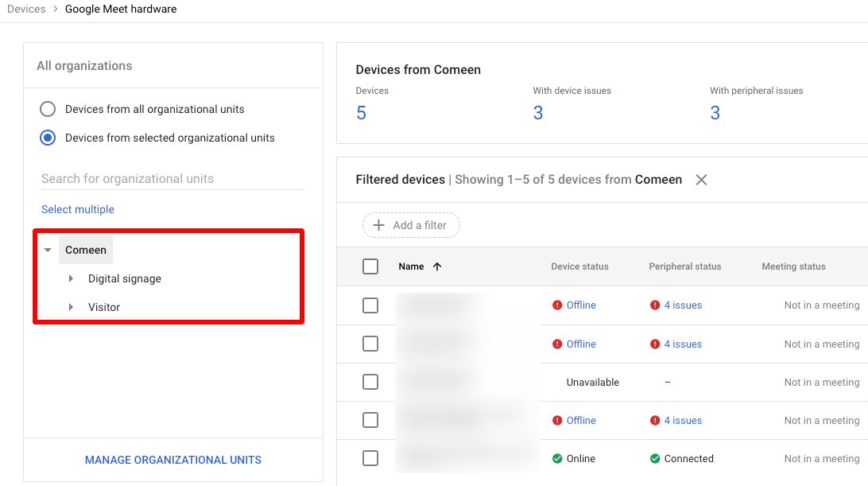Select the Digital signage tree item

pos(125,278)
